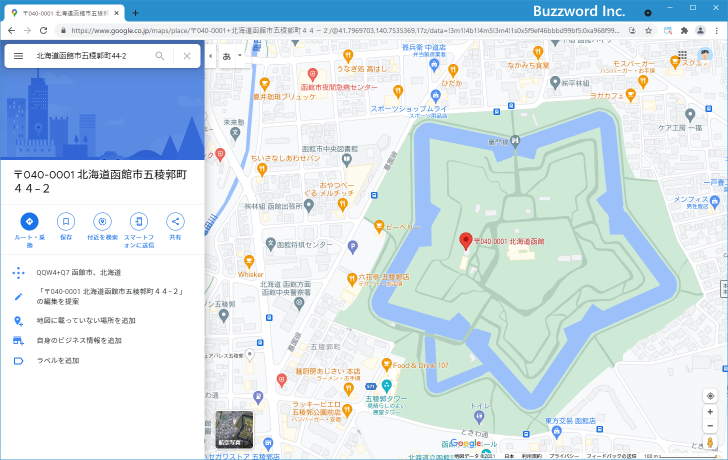Select the Google Maps browser tab

64,13
